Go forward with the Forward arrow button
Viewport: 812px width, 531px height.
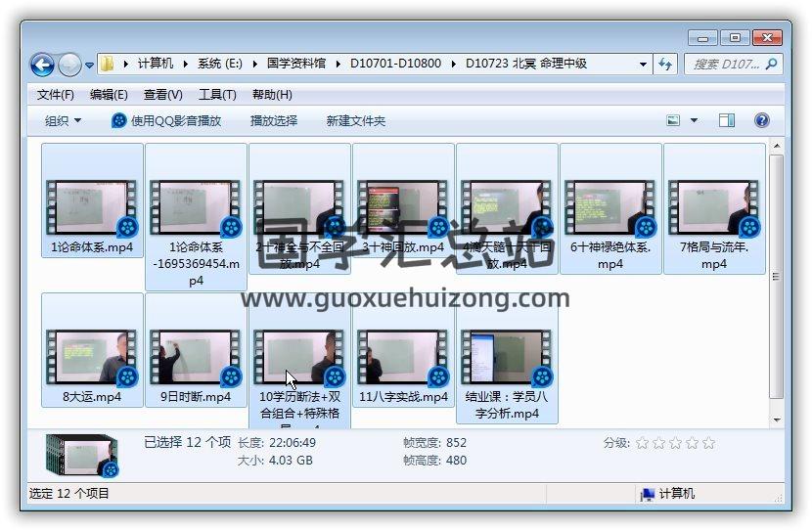pos(69,65)
